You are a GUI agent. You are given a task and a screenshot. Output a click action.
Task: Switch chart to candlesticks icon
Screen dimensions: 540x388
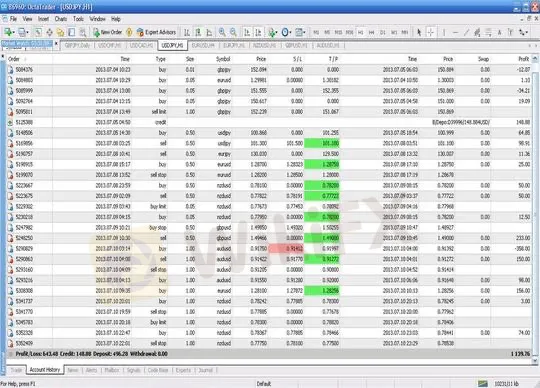(198, 32)
